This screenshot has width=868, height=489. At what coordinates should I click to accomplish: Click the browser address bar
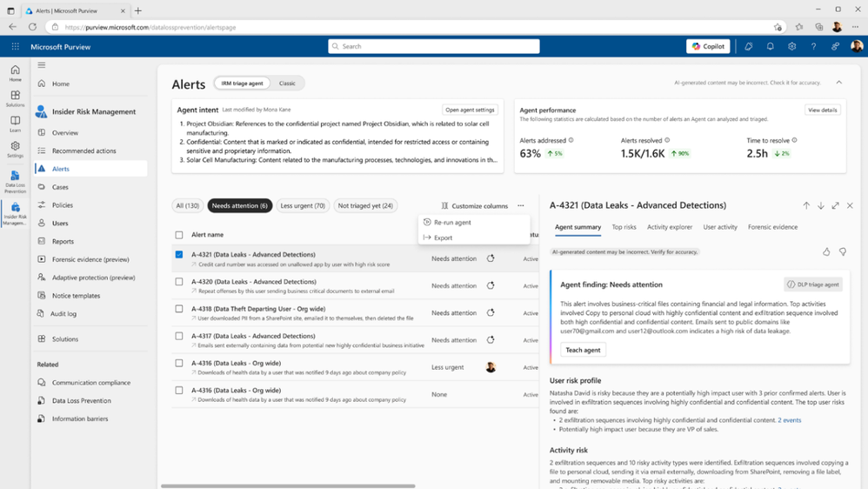[x=415, y=27]
